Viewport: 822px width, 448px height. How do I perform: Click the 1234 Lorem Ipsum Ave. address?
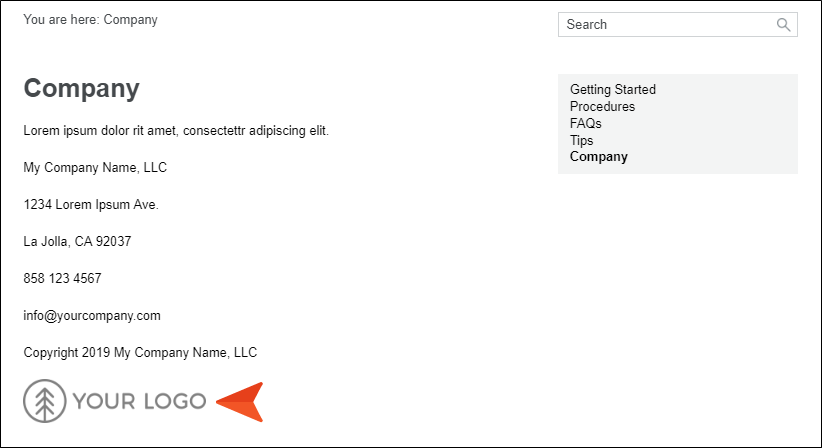pos(91,204)
